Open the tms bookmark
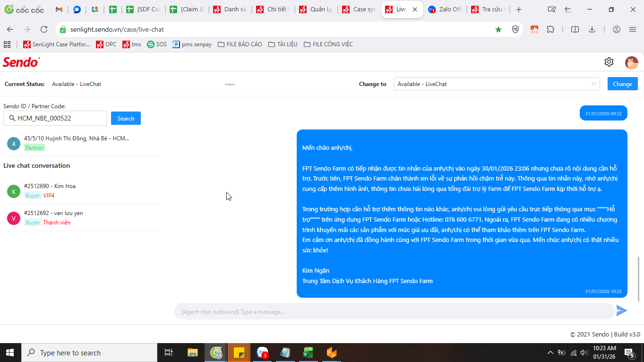 [132, 44]
